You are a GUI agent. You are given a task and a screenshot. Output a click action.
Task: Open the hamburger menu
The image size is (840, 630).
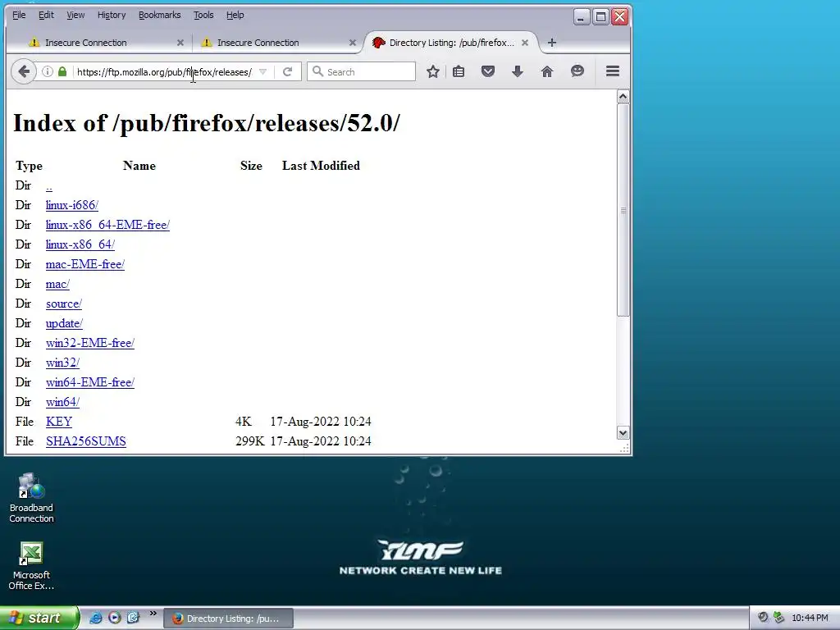(x=613, y=71)
